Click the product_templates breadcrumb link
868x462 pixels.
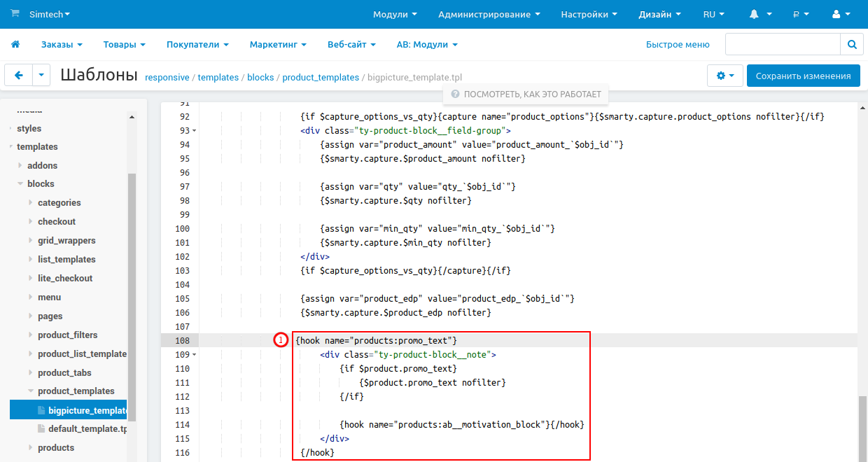click(x=321, y=78)
